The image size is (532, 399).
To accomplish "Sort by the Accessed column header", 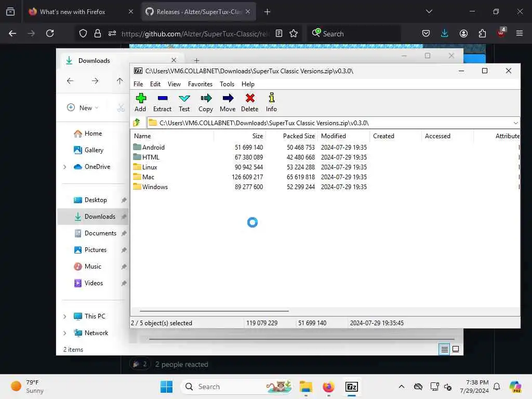I will pos(447,136).
